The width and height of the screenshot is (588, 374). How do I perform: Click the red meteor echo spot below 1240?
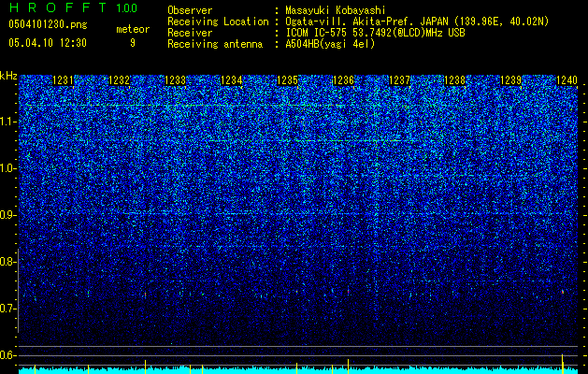click(x=563, y=292)
